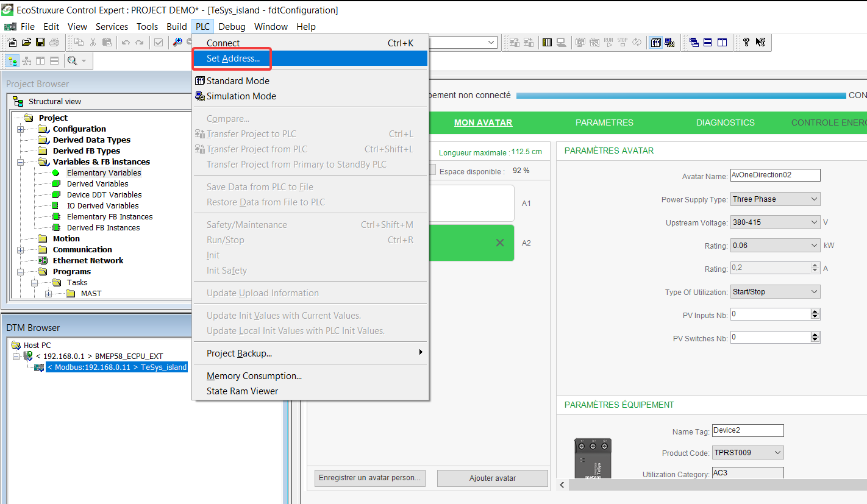Image resolution: width=867 pixels, height=504 pixels.
Task: Click the Validate checkmark toolbar icon
Action: [159, 42]
